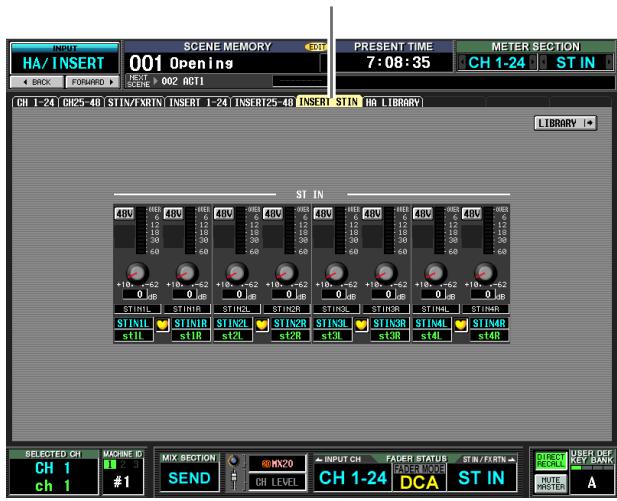Open the INSERT 1-24 tab

[198, 102]
